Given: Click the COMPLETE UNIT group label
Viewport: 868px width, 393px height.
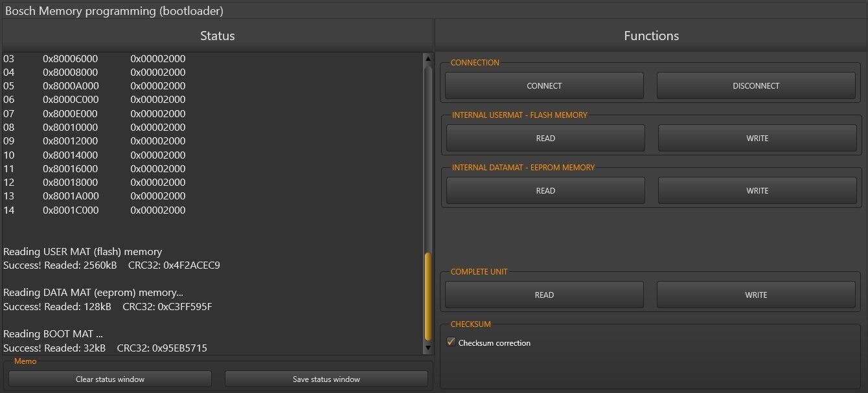Looking at the screenshot, I should (479, 272).
